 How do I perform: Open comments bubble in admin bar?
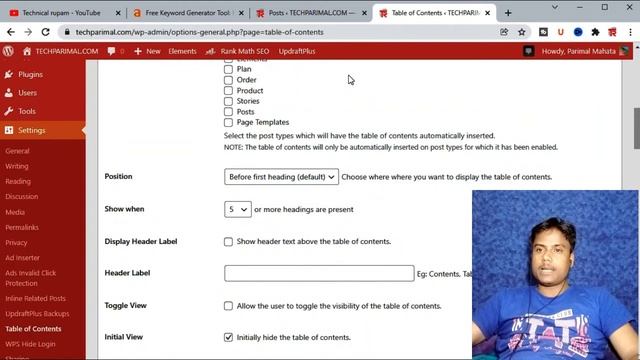click(x=111, y=51)
